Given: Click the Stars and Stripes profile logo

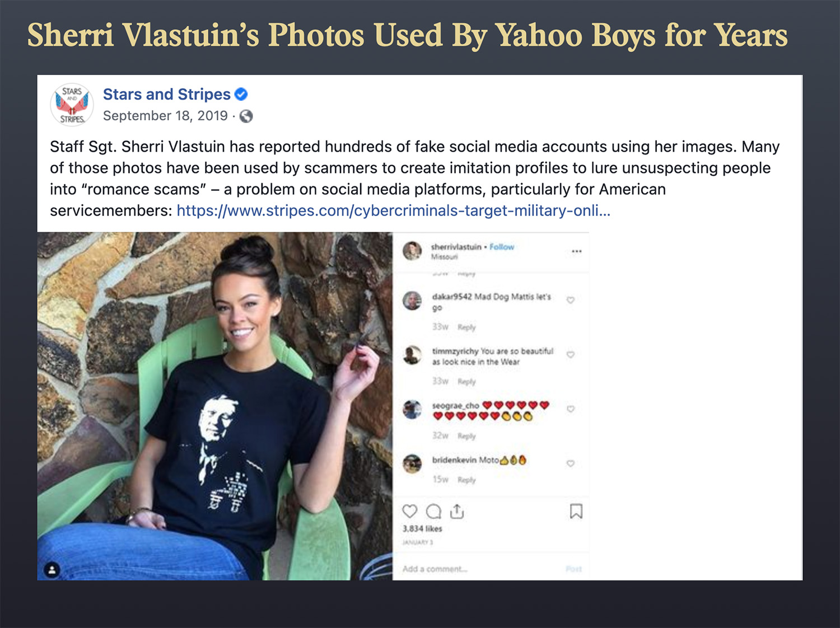Looking at the screenshot, I should pos(72,105).
